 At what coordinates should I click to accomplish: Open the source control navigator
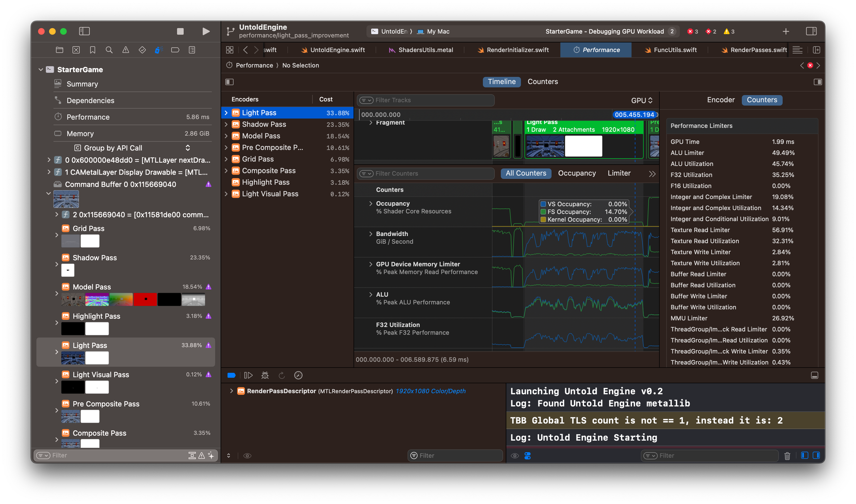tap(76, 50)
